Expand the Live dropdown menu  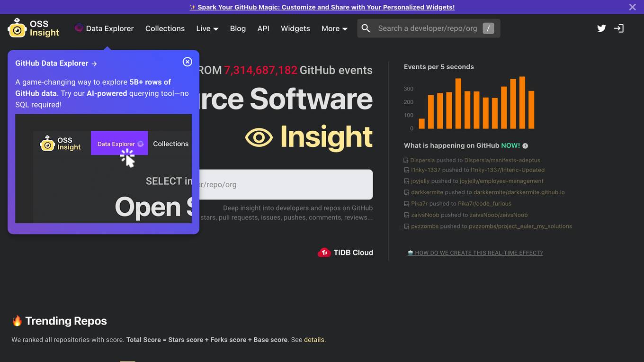coord(207,28)
